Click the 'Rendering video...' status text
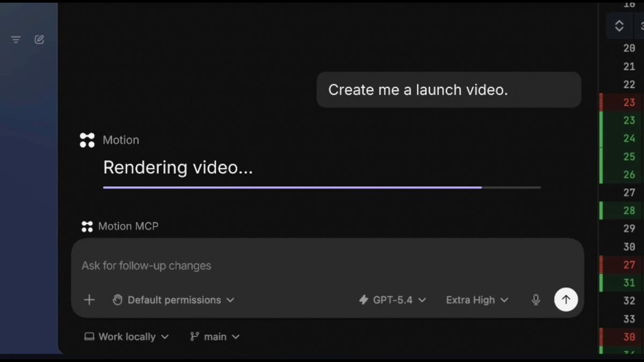 [x=178, y=168]
